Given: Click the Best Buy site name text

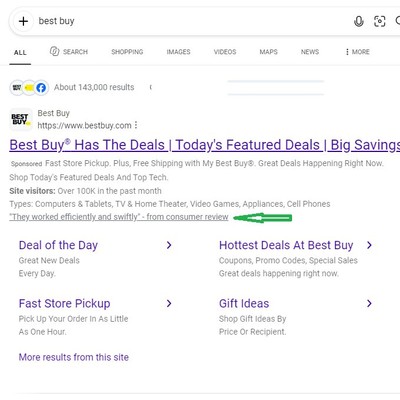Looking at the screenshot, I should (x=54, y=113).
